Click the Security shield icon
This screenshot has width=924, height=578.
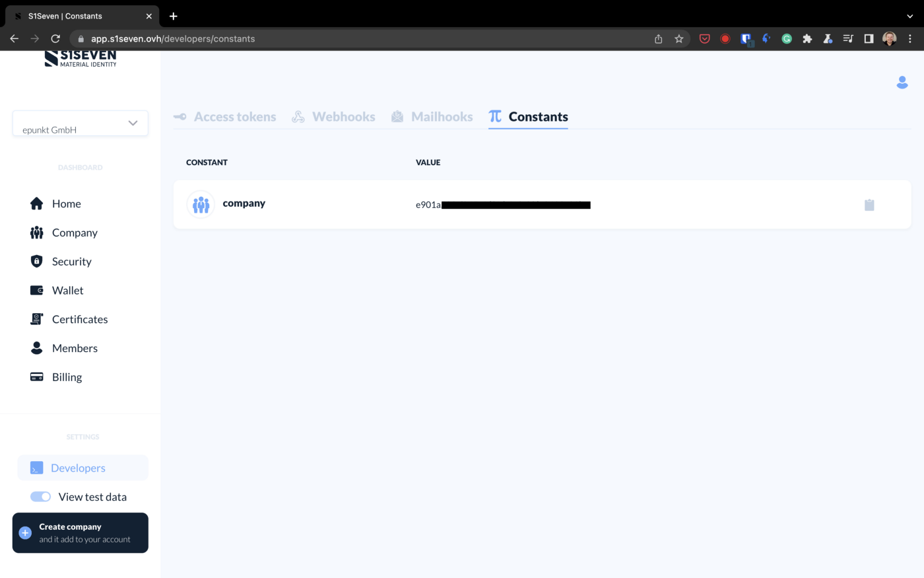(37, 262)
